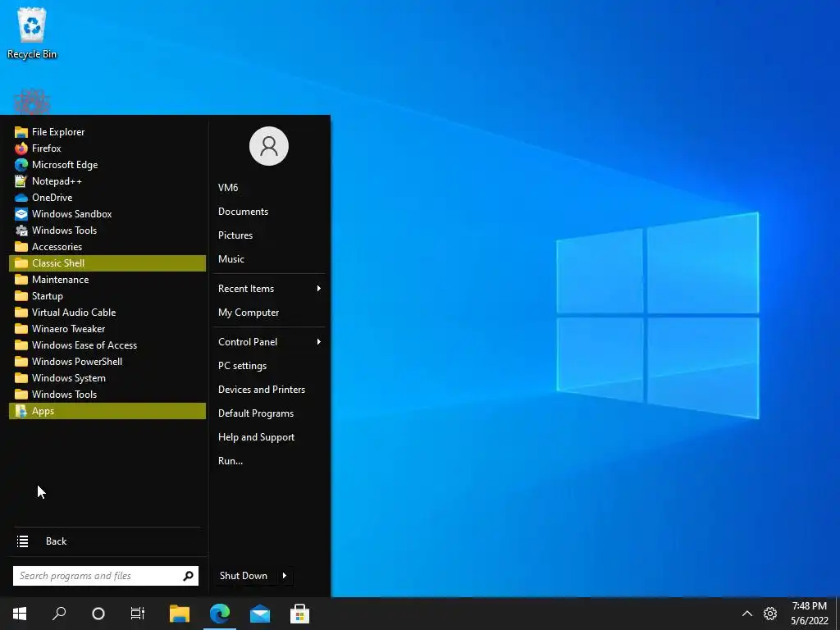
Task: Open taskbar Search
Action: click(x=59, y=614)
